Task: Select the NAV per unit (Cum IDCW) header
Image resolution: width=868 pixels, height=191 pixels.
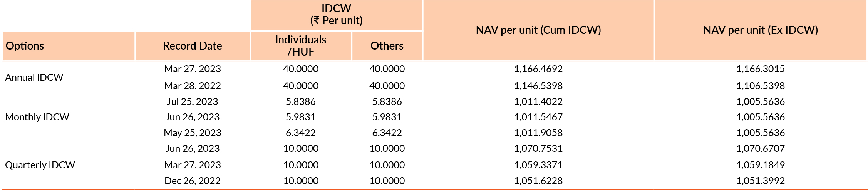Action: (x=538, y=30)
